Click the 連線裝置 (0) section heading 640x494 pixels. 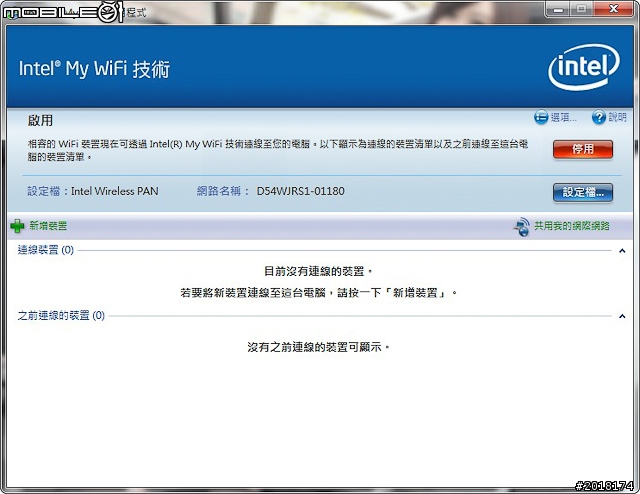(46, 250)
